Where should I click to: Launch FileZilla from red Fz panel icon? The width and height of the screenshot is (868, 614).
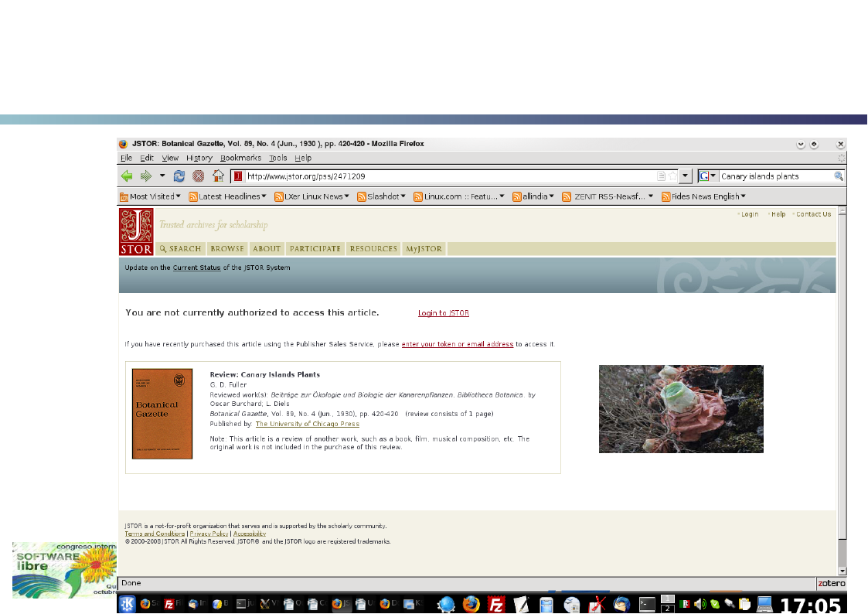coord(496,603)
